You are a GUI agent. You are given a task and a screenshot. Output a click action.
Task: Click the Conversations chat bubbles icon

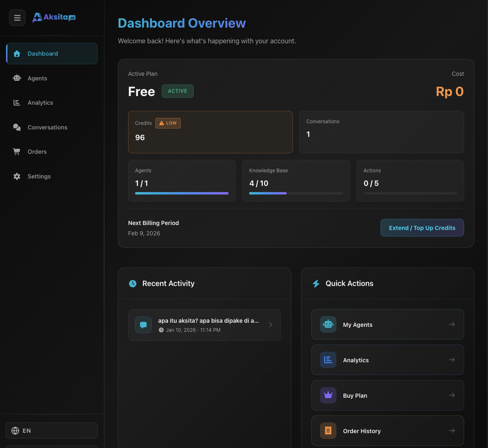[x=17, y=127]
